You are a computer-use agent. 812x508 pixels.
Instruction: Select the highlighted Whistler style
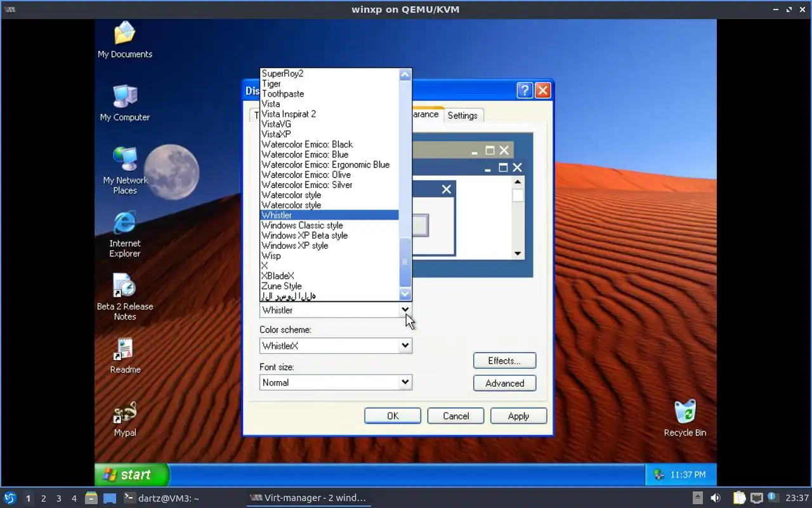(x=330, y=215)
